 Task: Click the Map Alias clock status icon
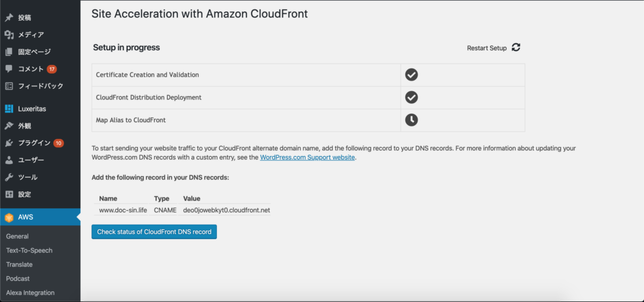(411, 120)
